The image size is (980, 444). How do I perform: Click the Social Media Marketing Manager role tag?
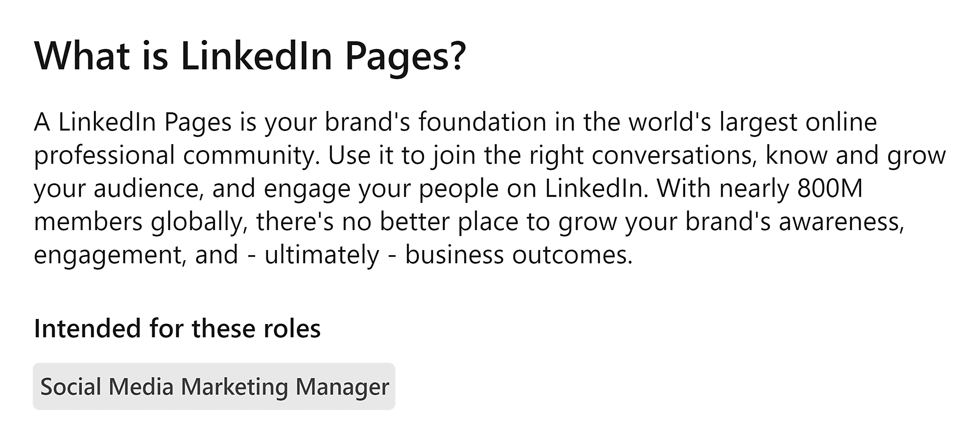point(214,387)
